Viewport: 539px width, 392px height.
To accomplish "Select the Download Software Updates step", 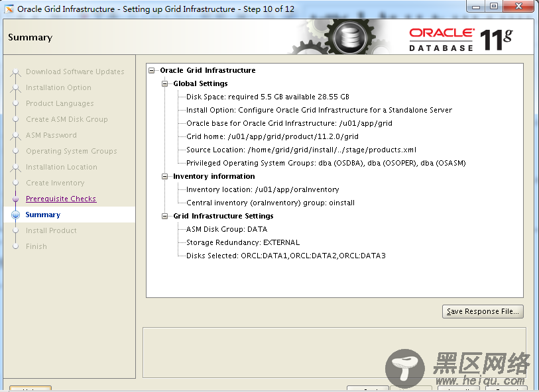I will (75, 72).
